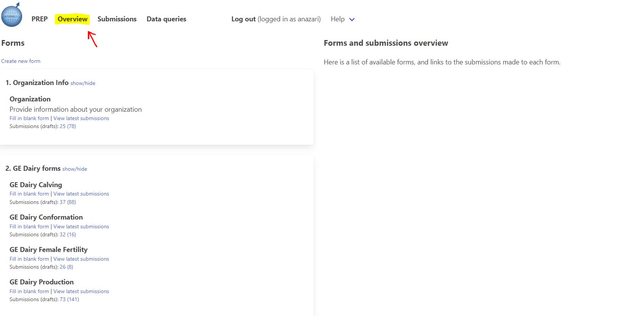This screenshot has width=644, height=316.
Task: View latest GE Dairy Production submissions
Action: (x=81, y=291)
